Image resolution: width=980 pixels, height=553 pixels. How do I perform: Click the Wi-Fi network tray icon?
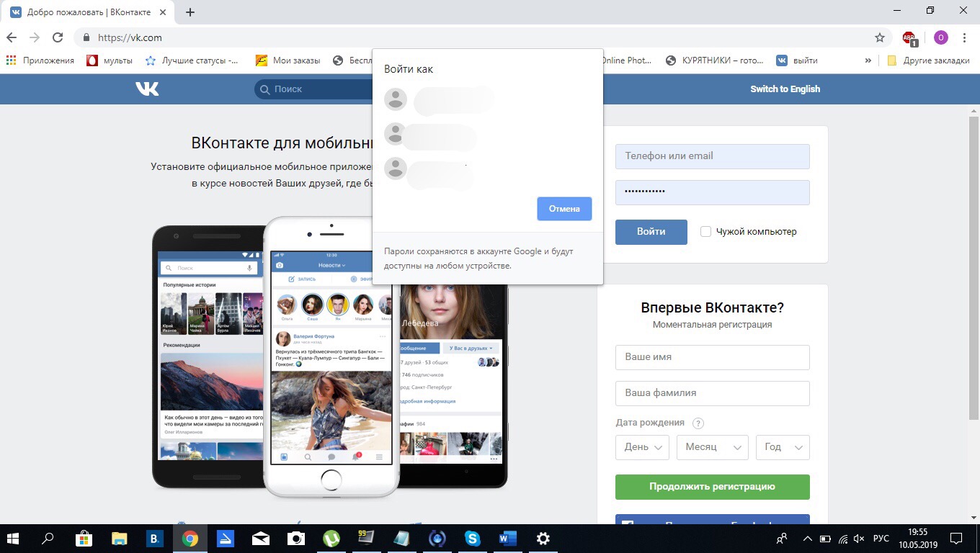click(x=842, y=539)
